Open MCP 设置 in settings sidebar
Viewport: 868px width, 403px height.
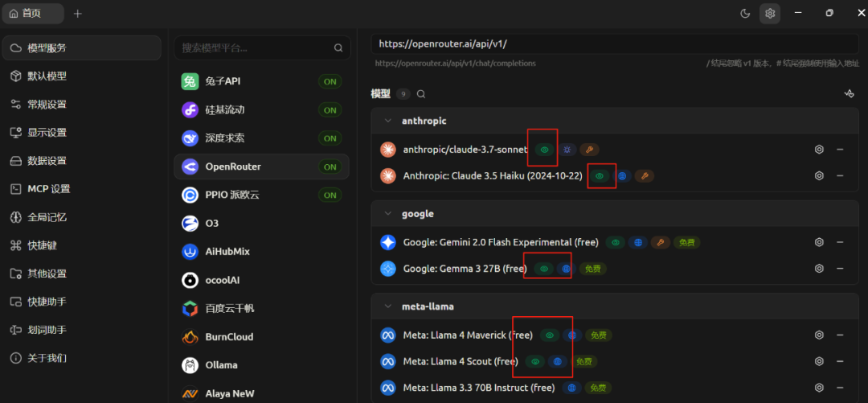[82, 189]
